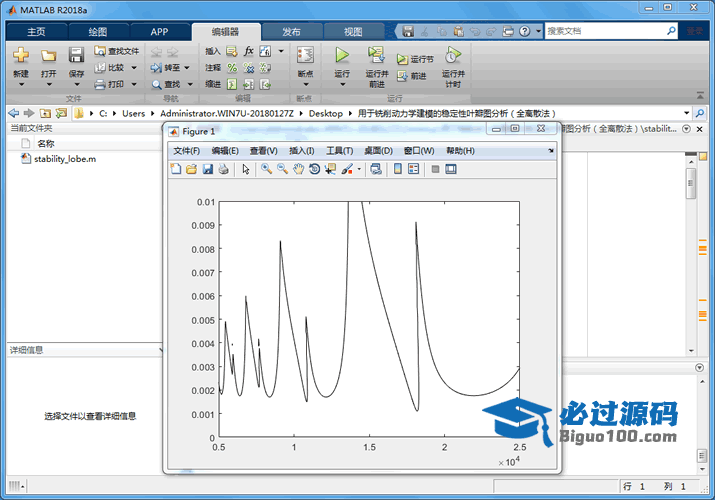Click the 打开 (Open) folder icon
The width and height of the screenshot is (715, 500).
coord(48,56)
